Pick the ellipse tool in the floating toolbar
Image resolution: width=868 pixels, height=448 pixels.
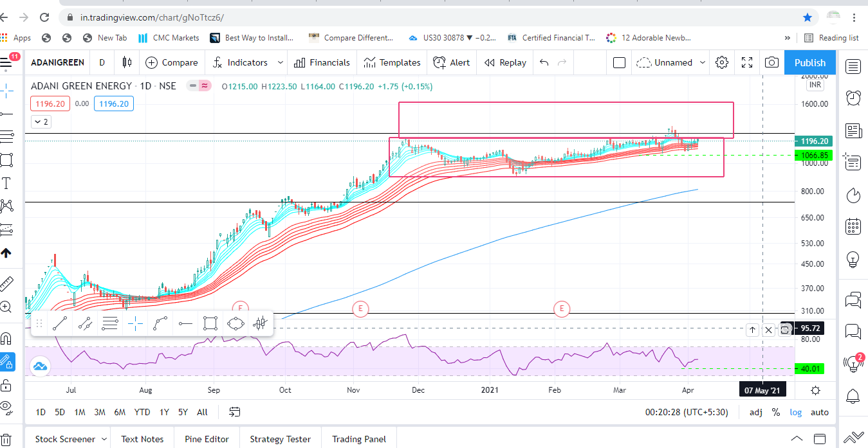point(235,323)
